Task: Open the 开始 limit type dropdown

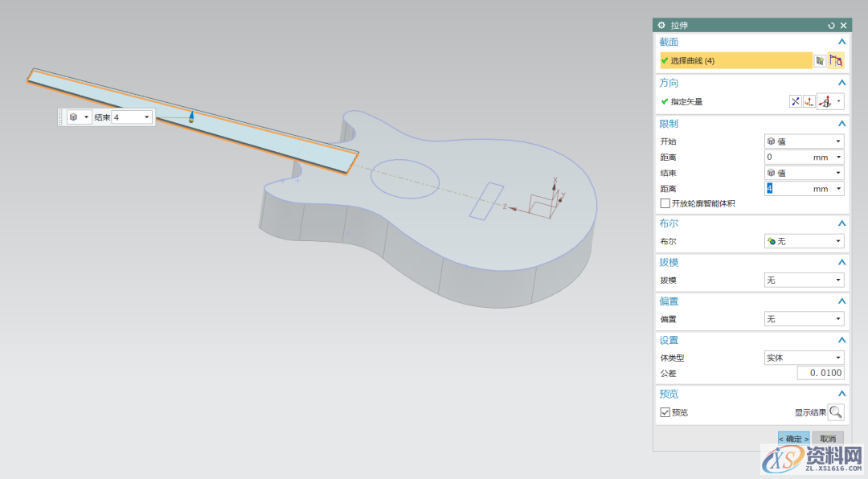Action: coord(804,141)
